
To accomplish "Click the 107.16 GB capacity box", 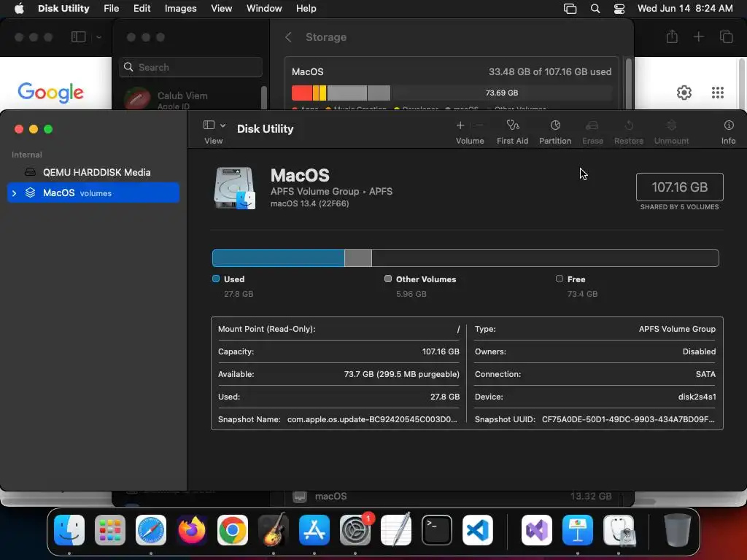I will (679, 187).
